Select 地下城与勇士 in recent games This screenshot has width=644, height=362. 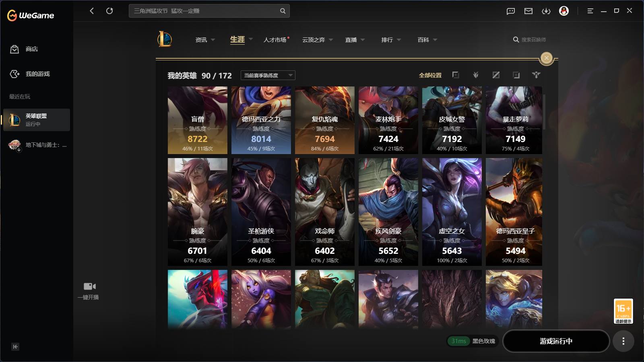click(37, 145)
